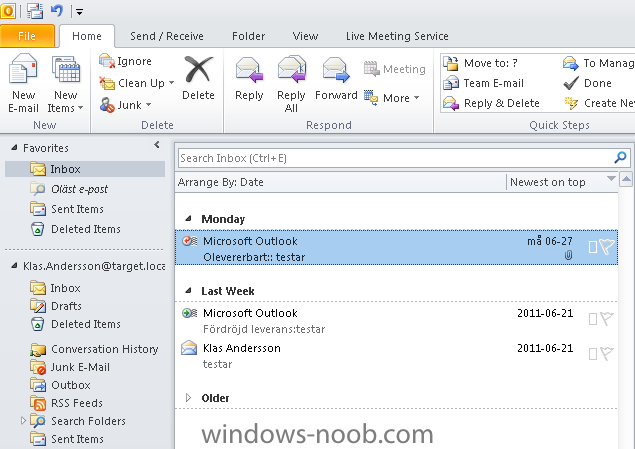Collapse the Klas.Andersson@target.local mailbox

click(14, 266)
